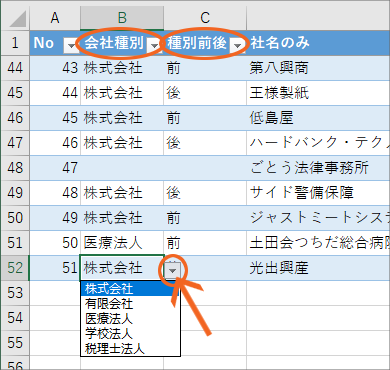Click the 前 cell in row 50

click(205, 218)
